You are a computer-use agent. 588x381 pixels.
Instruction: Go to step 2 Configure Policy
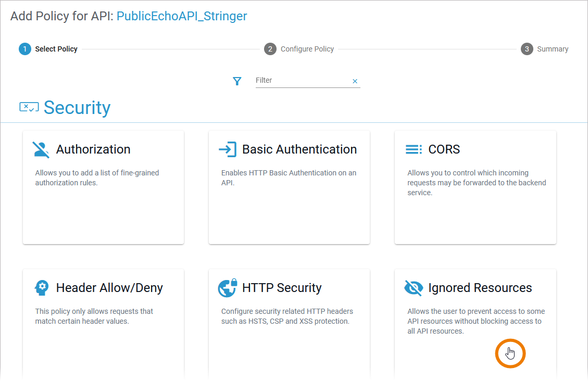point(299,49)
